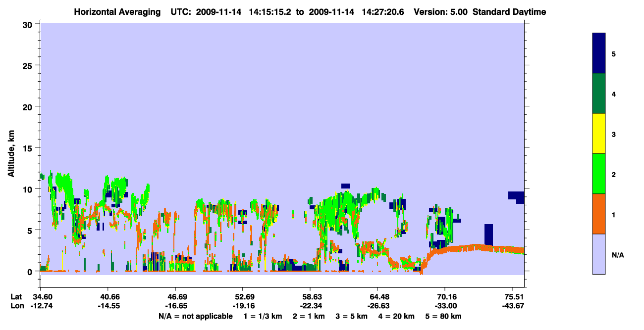This screenshot has height=330, width=644.
Task: Click the latitude value 46.69
Action: (175, 297)
